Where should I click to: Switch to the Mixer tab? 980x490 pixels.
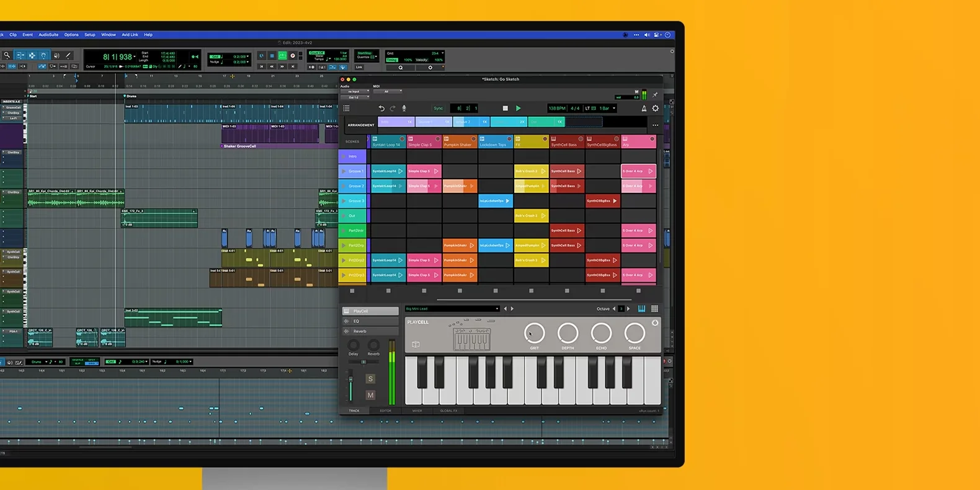[x=417, y=411]
